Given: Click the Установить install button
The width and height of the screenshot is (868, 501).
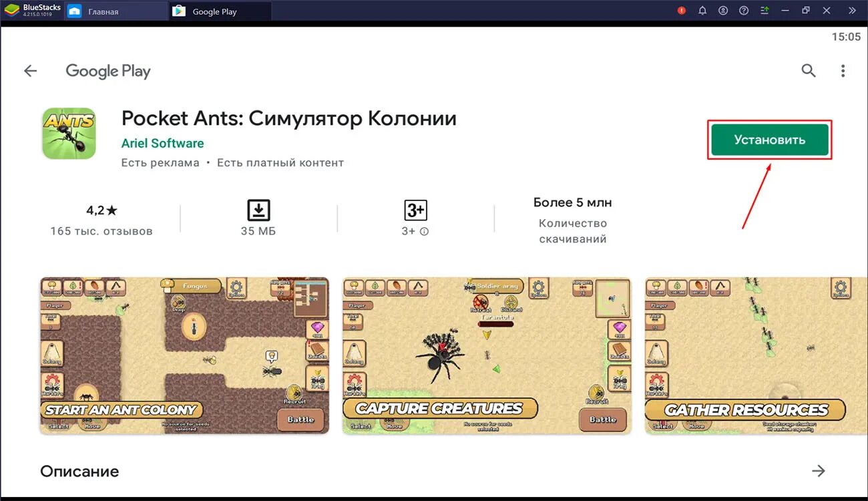Looking at the screenshot, I should pyautogui.click(x=770, y=140).
